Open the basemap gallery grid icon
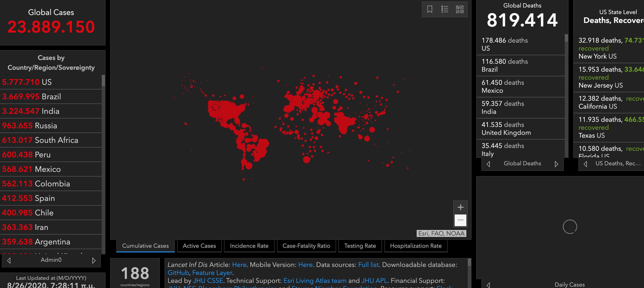This screenshot has height=288, width=644. 460,10
